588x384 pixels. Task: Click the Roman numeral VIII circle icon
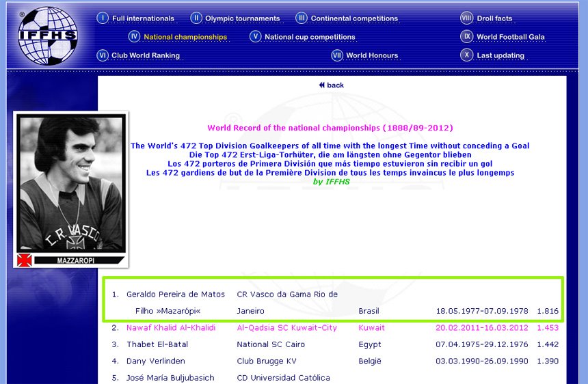pos(466,18)
